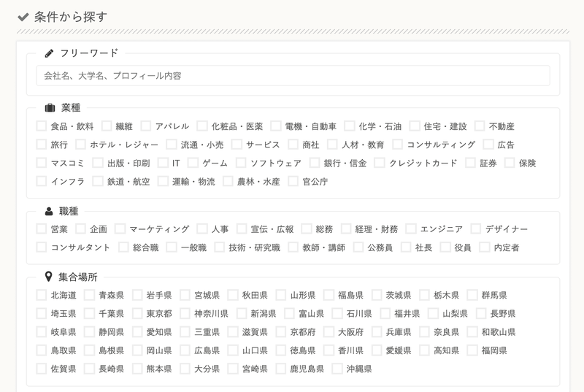Click the free word search input field

293,76
